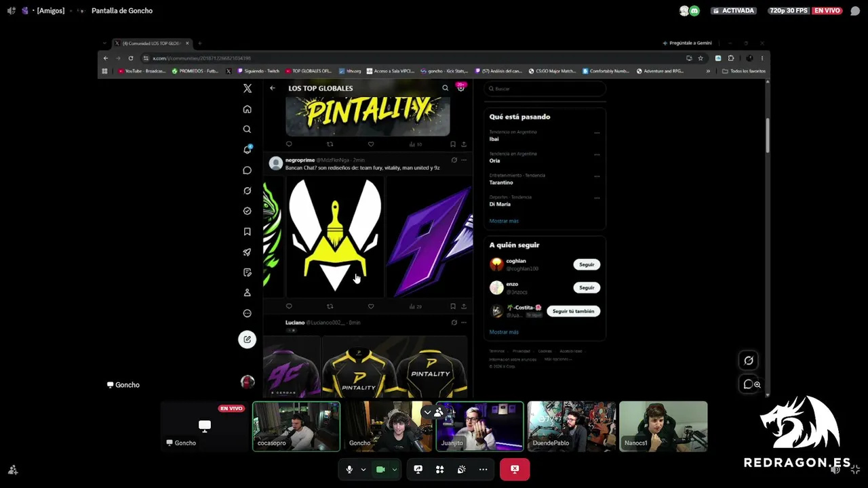Click the Di María trending topic

[x=500, y=204]
